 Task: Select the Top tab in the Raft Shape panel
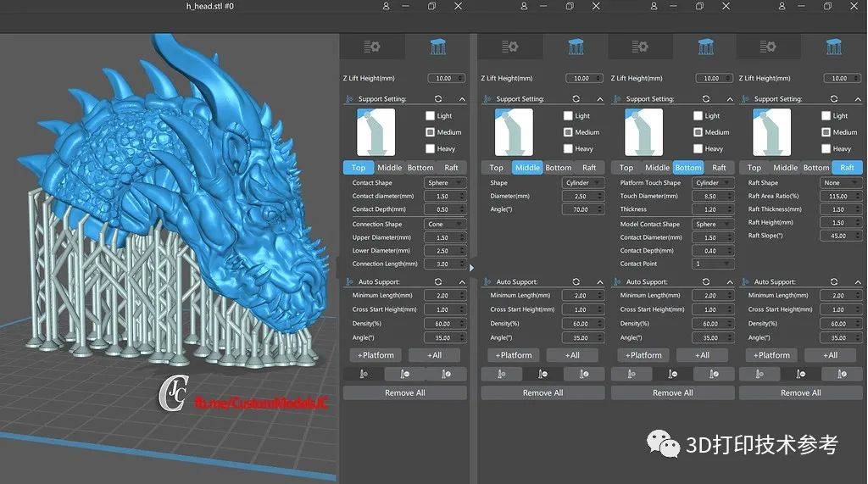[x=754, y=168]
